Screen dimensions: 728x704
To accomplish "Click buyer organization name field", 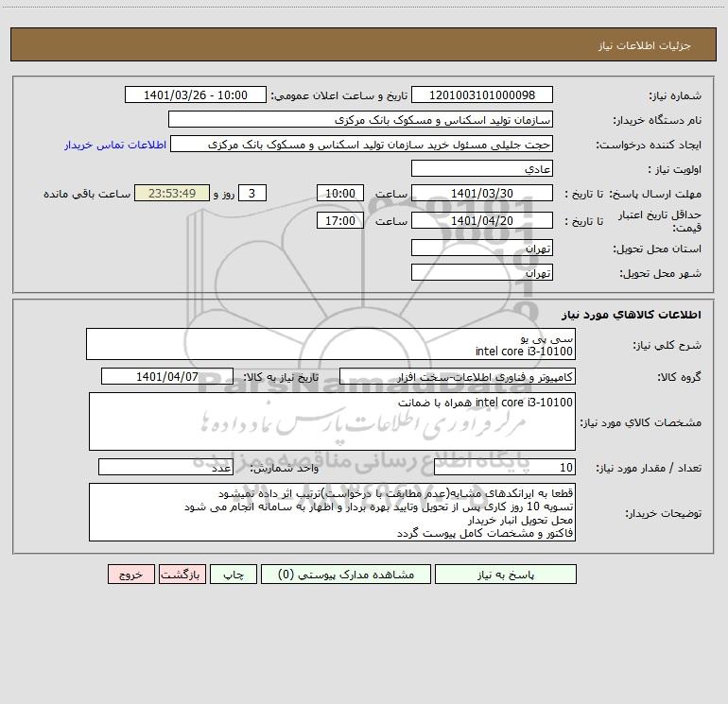I will pos(360,120).
